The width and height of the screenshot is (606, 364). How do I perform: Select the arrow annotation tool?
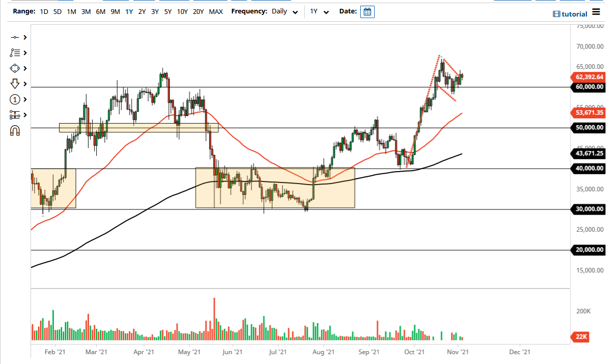(14, 84)
